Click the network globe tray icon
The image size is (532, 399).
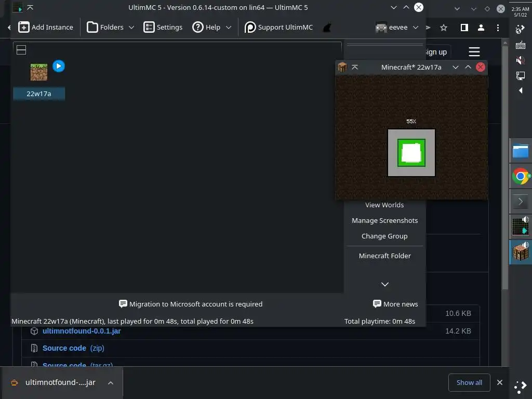pos(520,30)
